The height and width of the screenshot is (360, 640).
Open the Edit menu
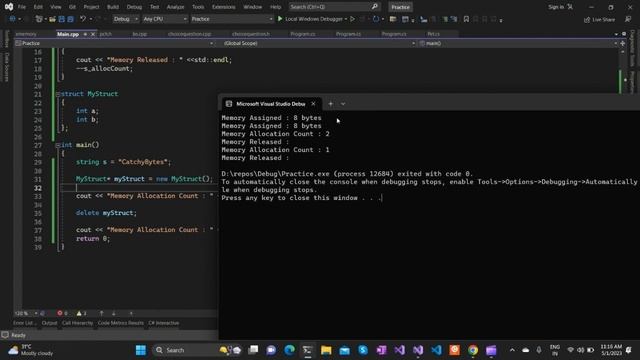(x=38, y=7)
